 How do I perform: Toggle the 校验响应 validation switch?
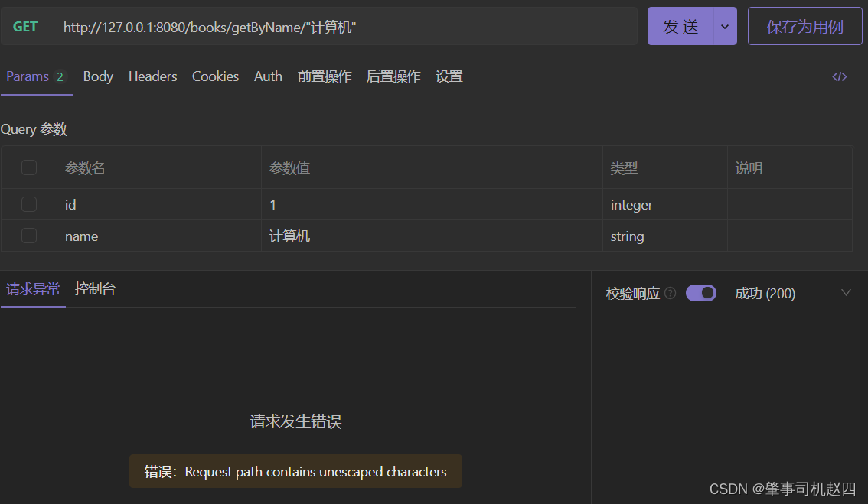coord(700,293)
